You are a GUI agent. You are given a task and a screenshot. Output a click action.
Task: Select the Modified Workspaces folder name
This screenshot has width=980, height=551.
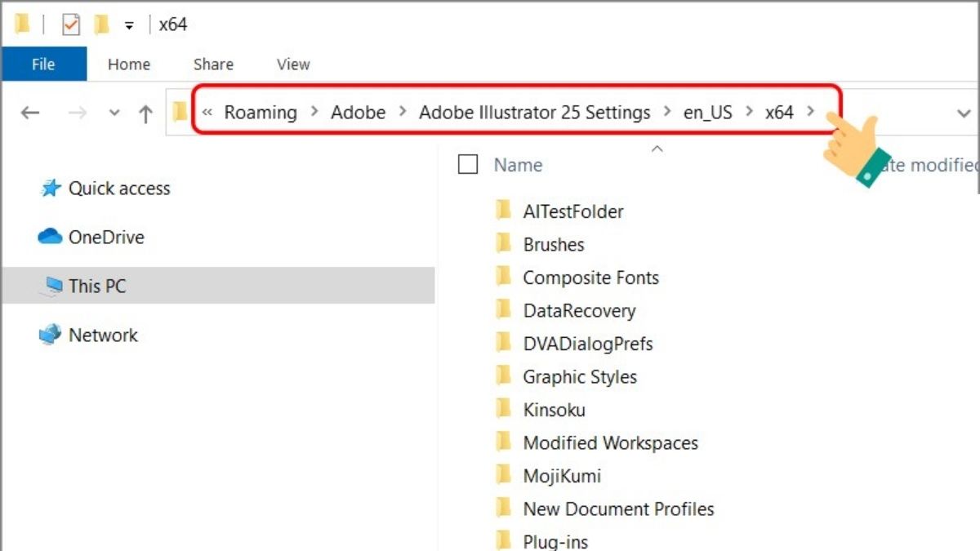(611, 443)
